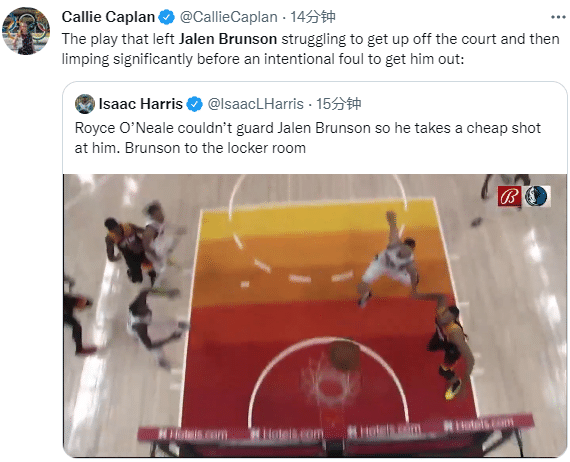Open Callie Caplan's profile avatar
570x462 pixels.
click(26, 31)
